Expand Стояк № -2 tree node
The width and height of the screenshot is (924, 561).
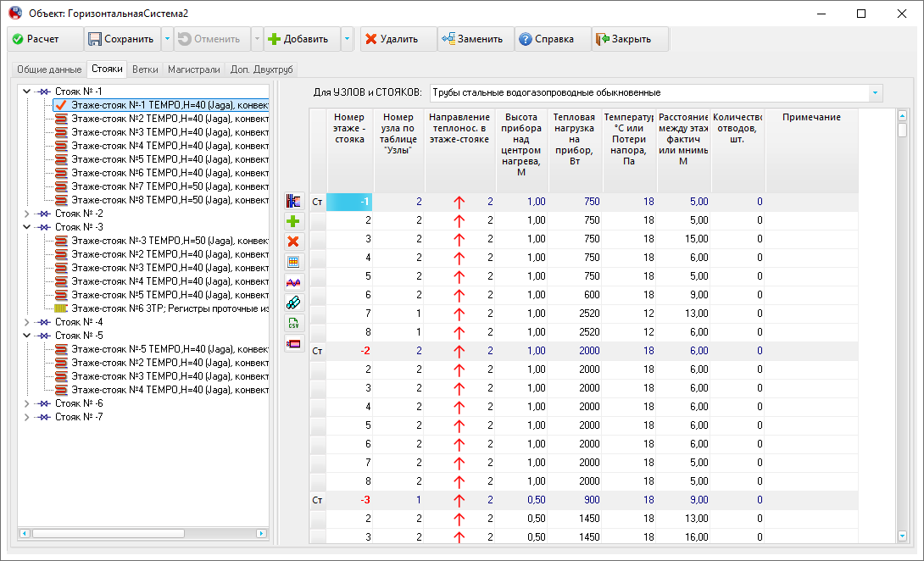pos(26,214)
